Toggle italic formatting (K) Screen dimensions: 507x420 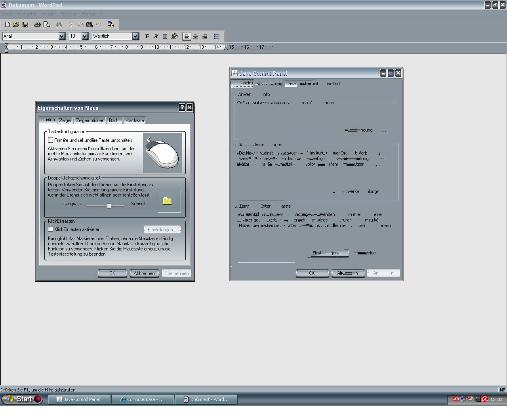point(156,36)
